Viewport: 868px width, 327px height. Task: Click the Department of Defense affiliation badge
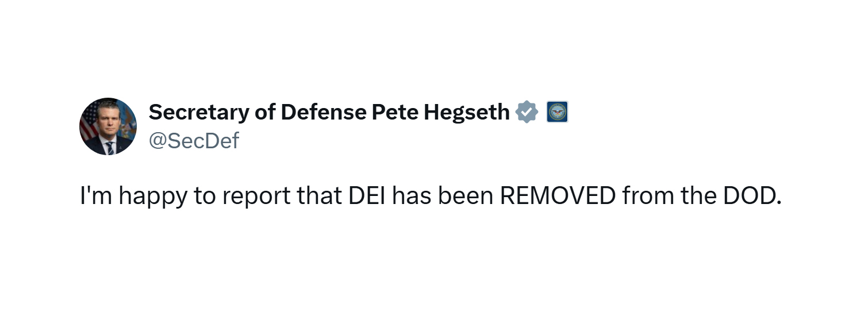coord(557,112)
